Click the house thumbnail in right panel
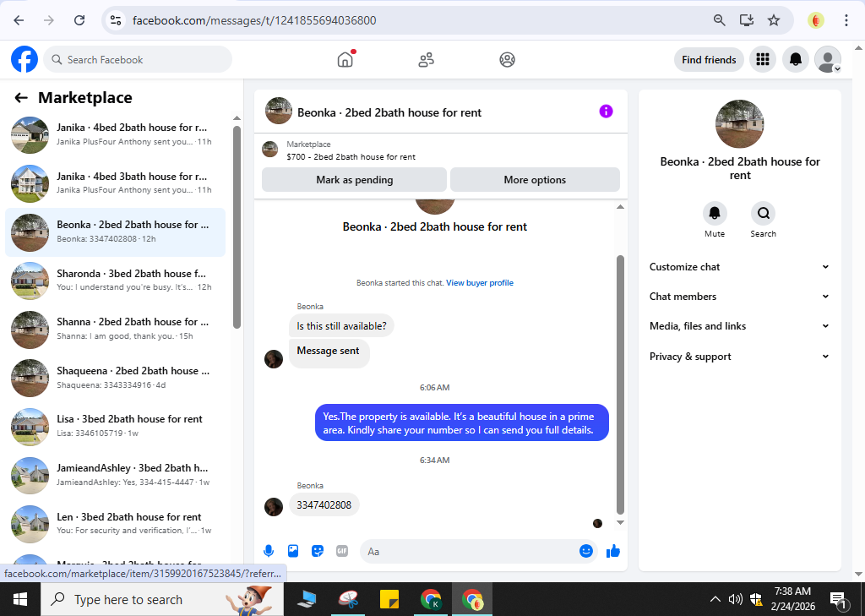 [x=739, y=123]
